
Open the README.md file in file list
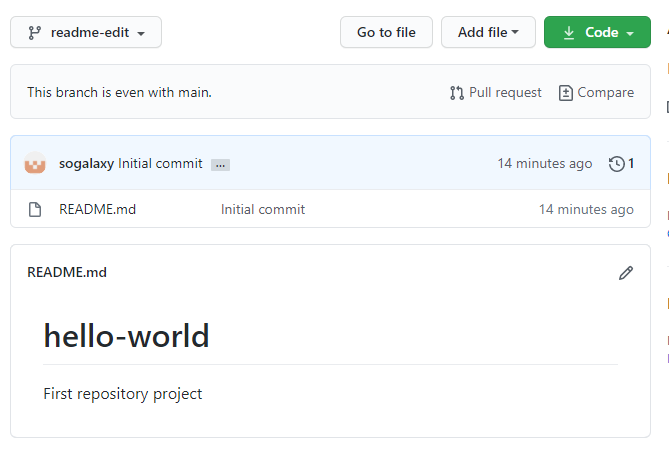coord(97,209)
